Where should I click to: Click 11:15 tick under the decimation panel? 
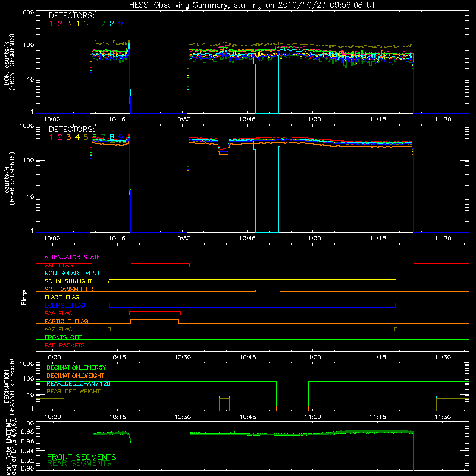(378, 417)
